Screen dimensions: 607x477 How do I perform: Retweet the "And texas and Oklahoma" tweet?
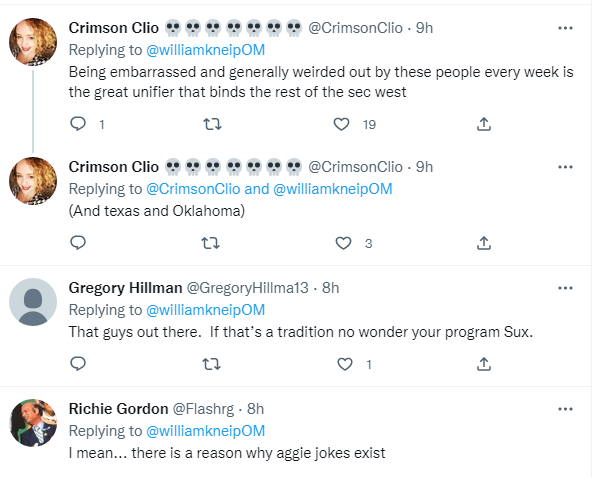212,243
